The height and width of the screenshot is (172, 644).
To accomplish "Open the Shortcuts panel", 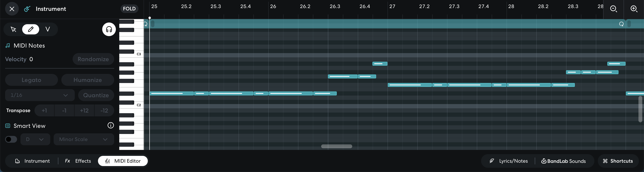I will (x=618, y=161).
